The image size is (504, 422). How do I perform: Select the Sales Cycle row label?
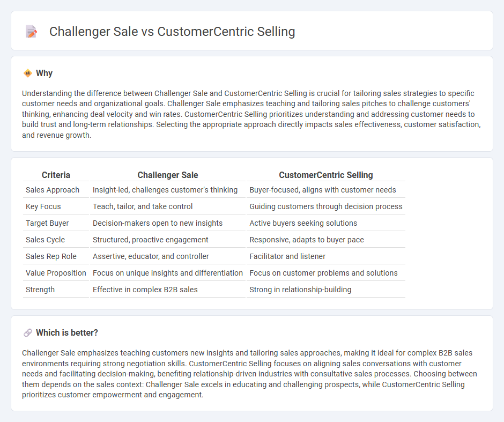pyautogui.click(x=46, y=240)
